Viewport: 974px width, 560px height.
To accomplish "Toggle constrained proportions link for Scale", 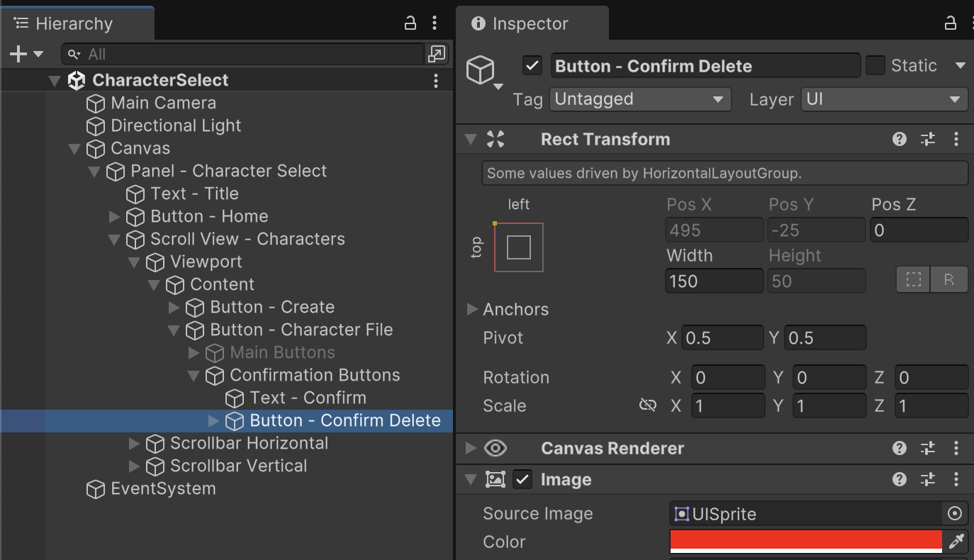I will [647, 405].
